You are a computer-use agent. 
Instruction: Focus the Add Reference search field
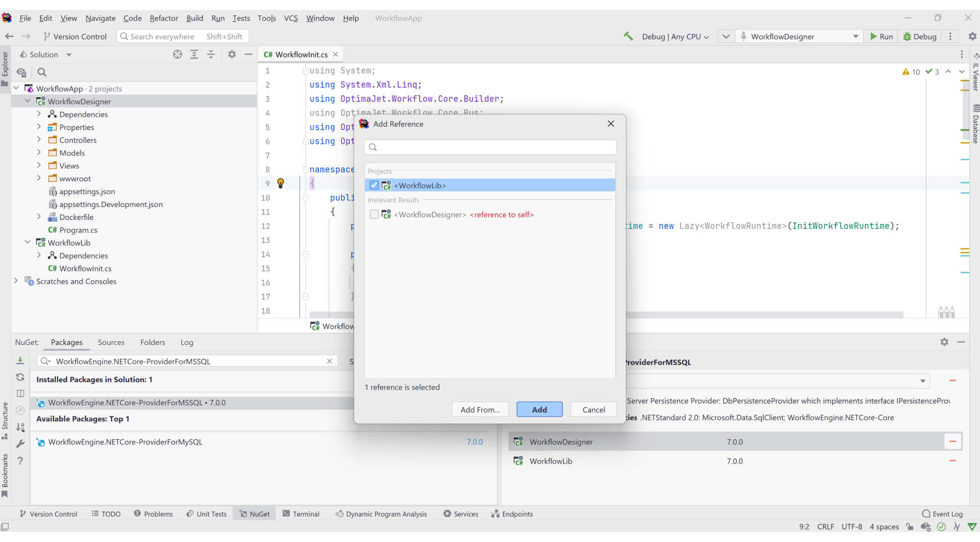[490, 147]
